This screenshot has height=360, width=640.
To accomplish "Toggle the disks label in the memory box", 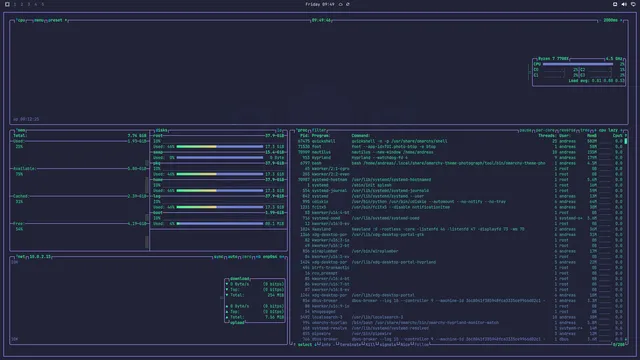I will (161, 130).
